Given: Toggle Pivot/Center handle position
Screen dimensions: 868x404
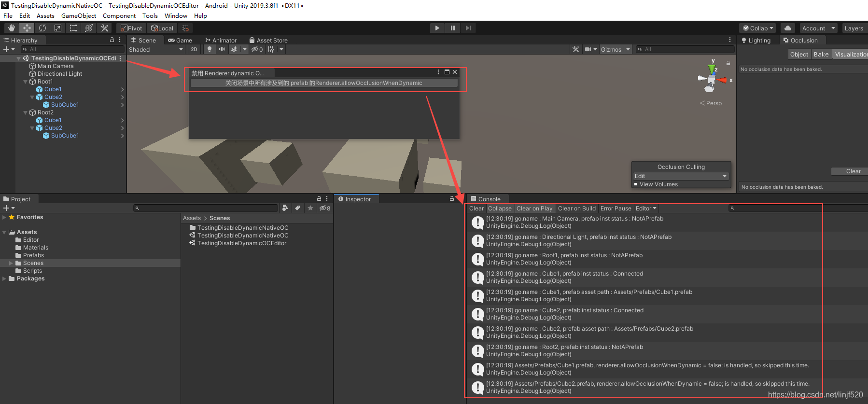Looking at the screenshot, I should pos(131,28).
